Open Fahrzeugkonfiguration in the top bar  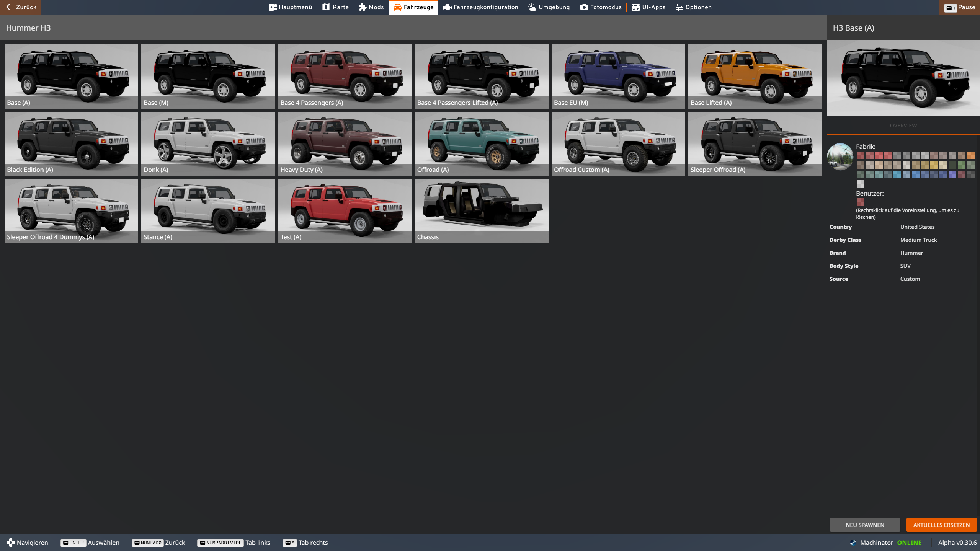(481, 7)
